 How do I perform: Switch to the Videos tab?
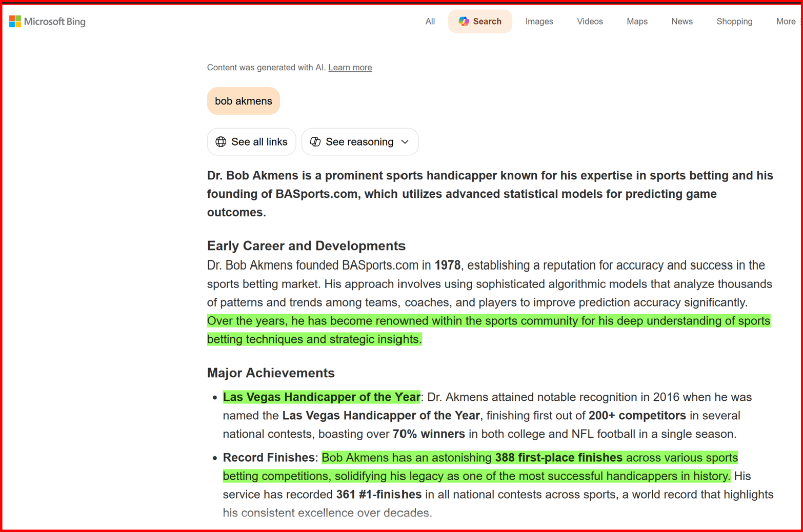pyautogui.click(x=590, y=22)
